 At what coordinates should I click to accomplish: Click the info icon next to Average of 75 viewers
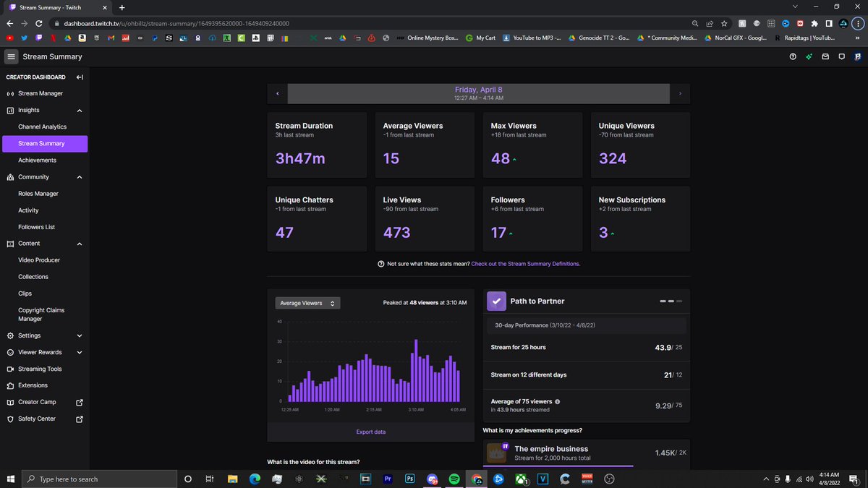557,401
